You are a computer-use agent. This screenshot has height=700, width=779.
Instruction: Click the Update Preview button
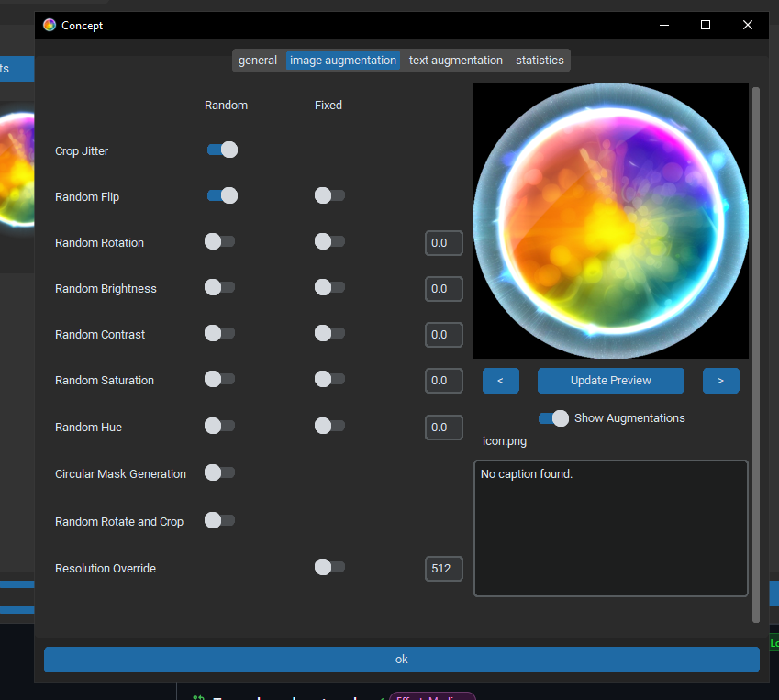(610, 381)
